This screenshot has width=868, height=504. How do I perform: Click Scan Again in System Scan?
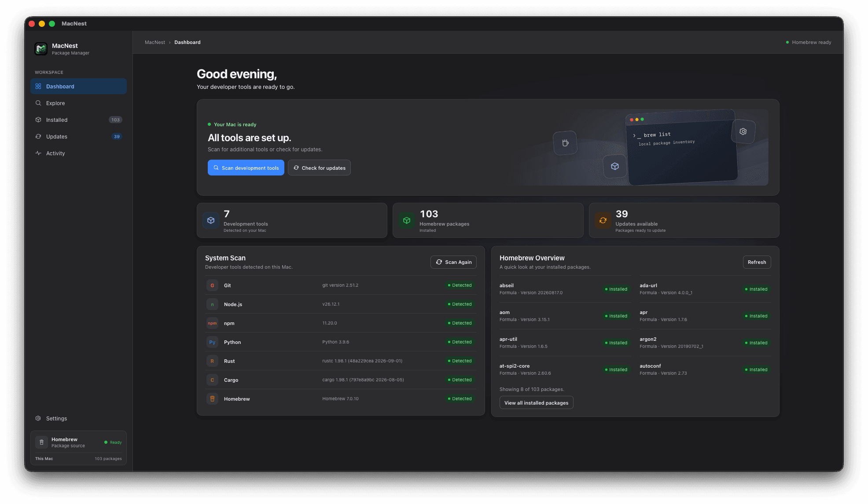point(453,262)
